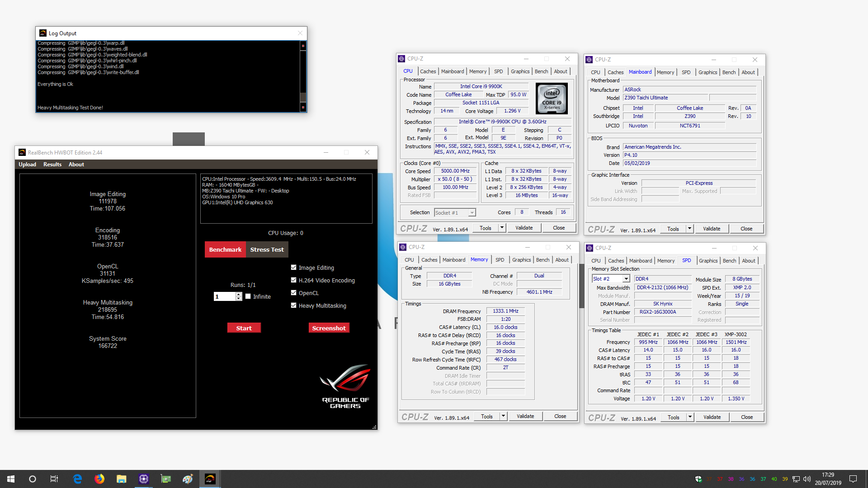
Task: Switch to CPU-Z via its taskbar icon
Action: (144, 479)
